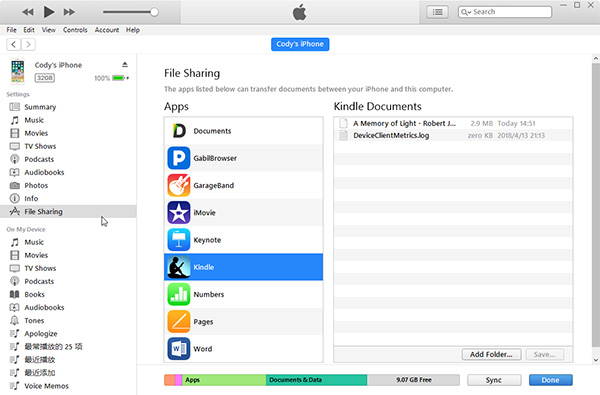Image resolution: width=600 pixels, height=395 pixels.
Task: Eject Cody's iPhone with the eject icon
Action: pyautogui.click(x=125, y=64)
